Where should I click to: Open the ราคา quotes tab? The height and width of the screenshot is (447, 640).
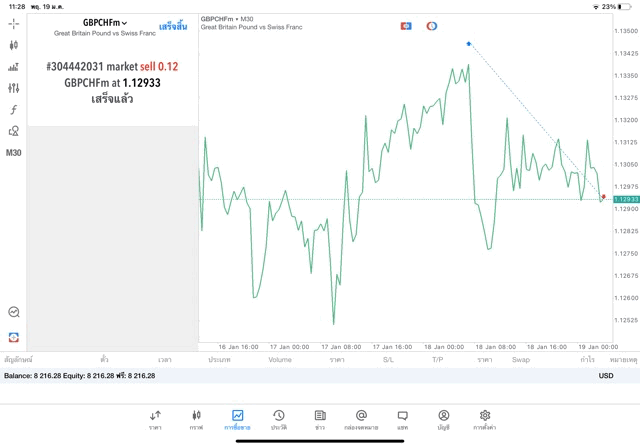(155, 420)
